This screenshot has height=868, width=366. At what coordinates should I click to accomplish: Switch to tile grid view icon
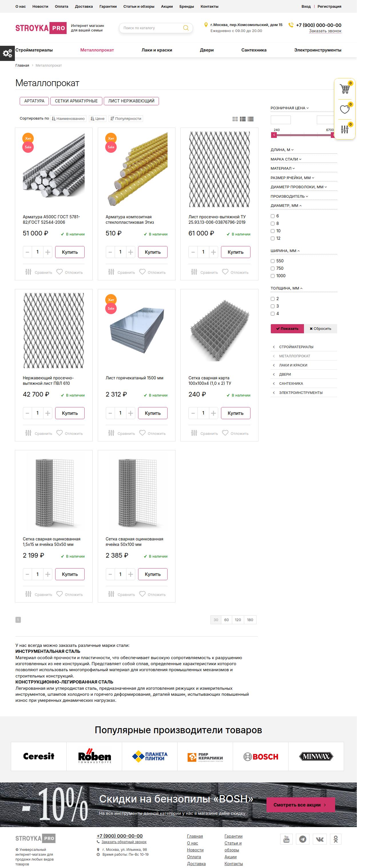(235, 119)
